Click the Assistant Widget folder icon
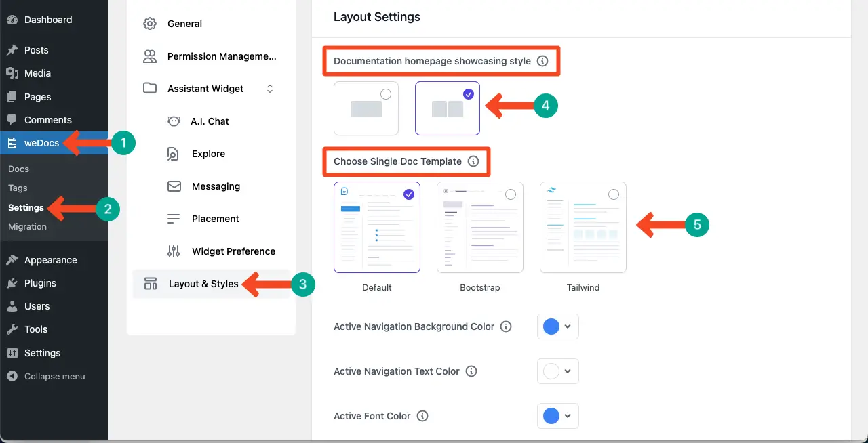 150,89
